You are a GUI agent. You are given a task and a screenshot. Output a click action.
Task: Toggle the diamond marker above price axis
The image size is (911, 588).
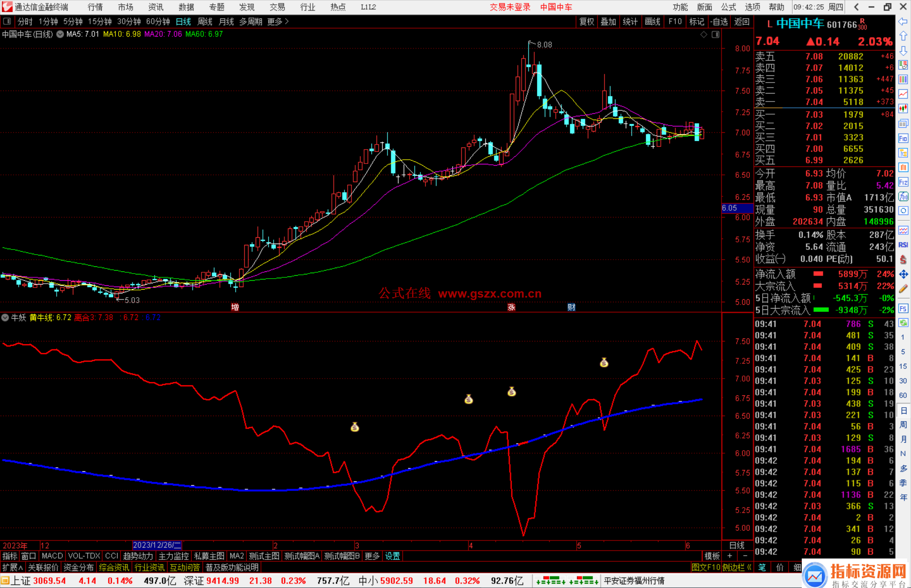[703, 35]
